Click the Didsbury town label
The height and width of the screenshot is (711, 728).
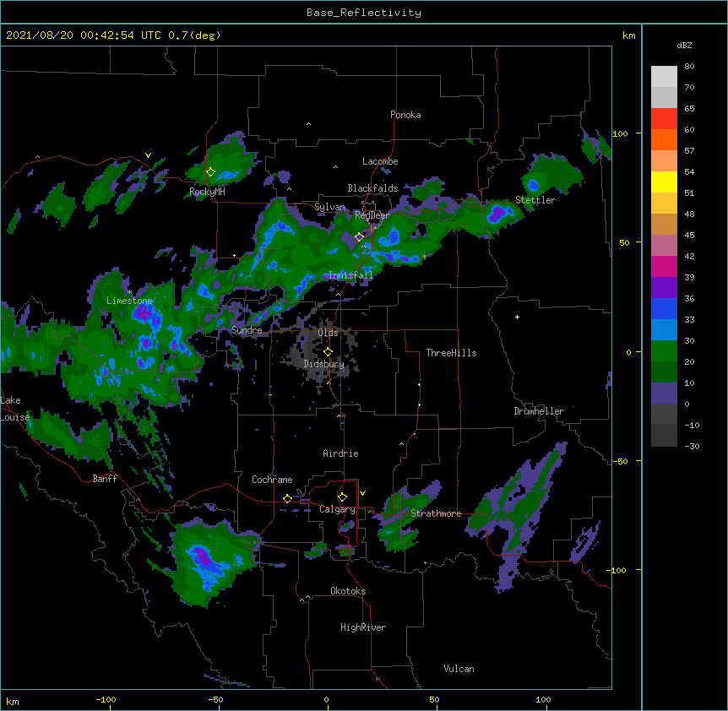(x=324, y=364)
